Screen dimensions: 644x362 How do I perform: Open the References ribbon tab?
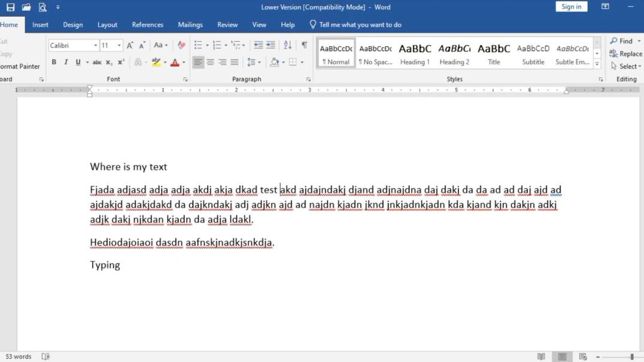147,25
